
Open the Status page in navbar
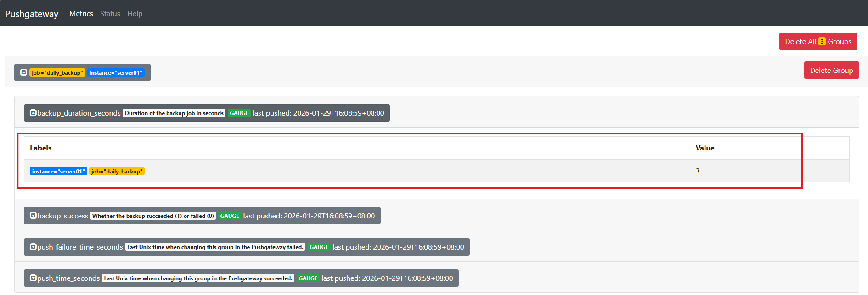[x=110, y=14]
